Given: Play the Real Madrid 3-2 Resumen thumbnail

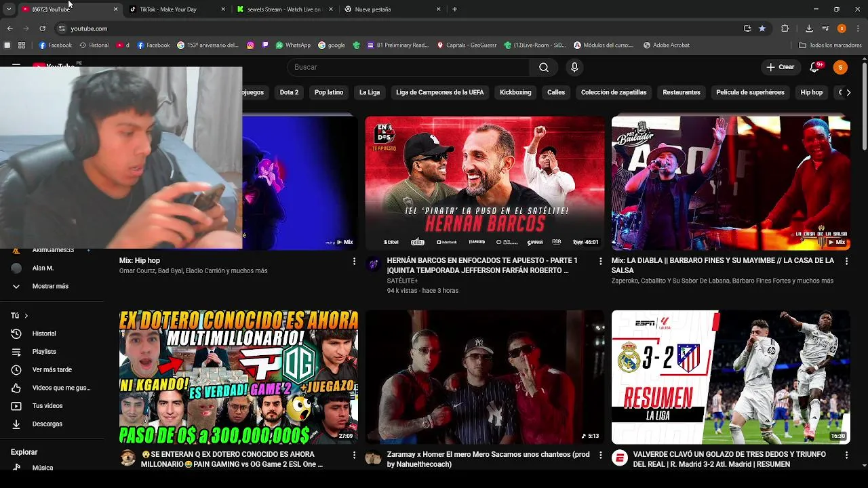Looking at the screenshot, I should [x=731, y=377].
